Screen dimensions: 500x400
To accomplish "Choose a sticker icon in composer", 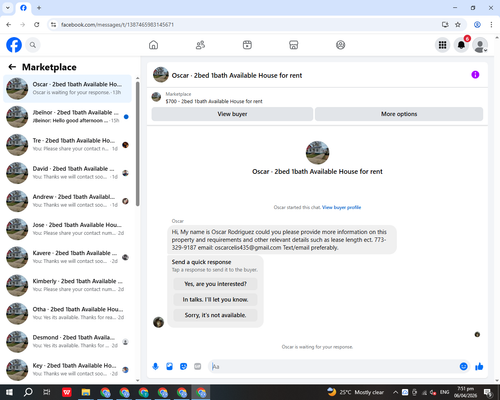I will tap(183, 367).
